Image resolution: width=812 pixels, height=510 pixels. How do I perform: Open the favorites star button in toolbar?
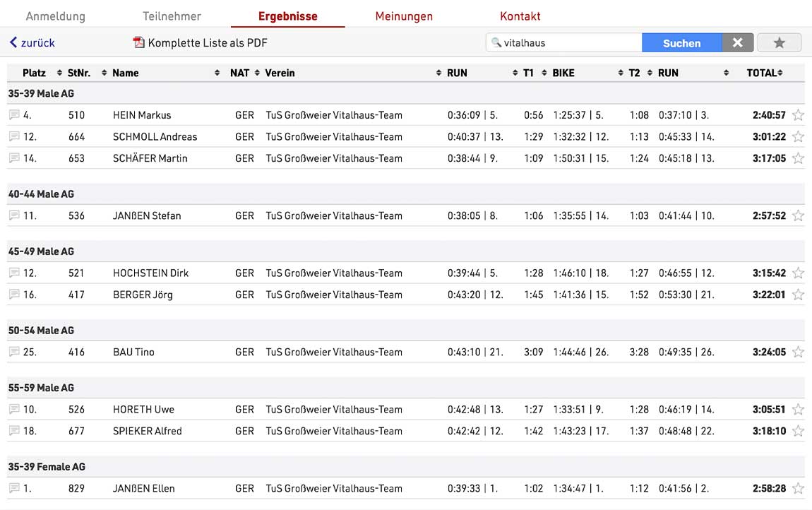pyautogui.click(x=780, y=42)
